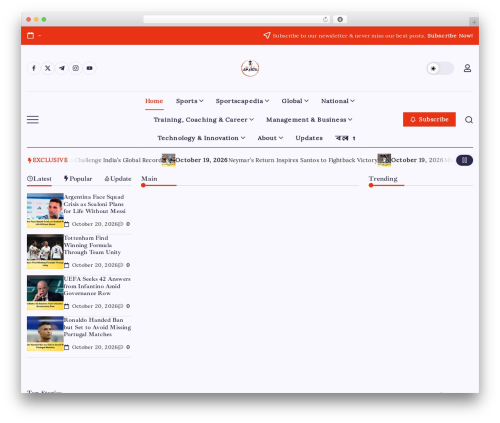Click the comment icon on UEFA article
500x423 pixels.
pos(121,306)
